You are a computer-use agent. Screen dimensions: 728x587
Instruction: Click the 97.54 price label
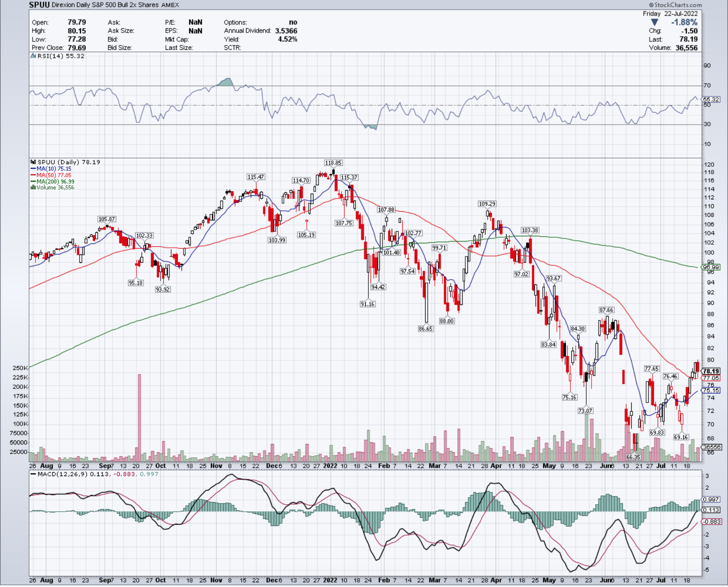[x=408, y=271]
